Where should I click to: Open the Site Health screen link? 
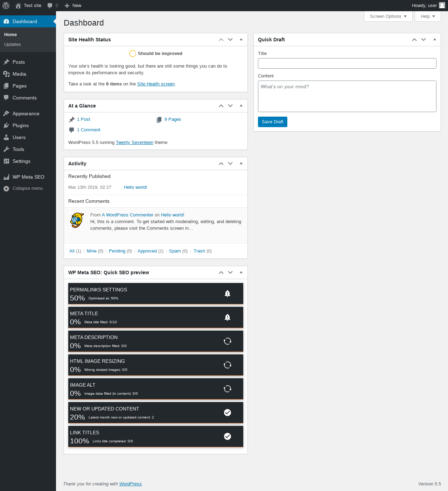click(156, 84)
